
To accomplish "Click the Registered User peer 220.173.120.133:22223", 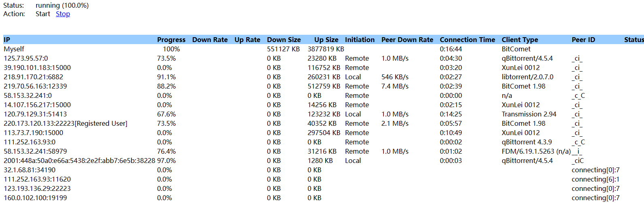I will [x=65, y=123].
